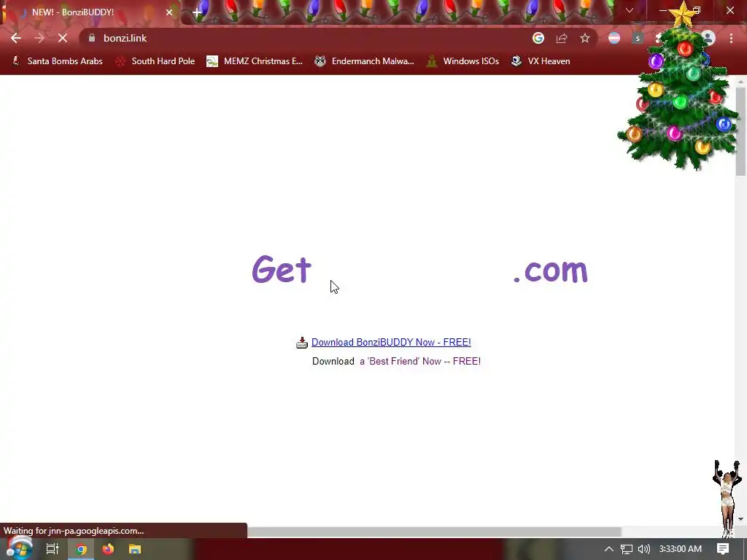This screenshot has width=747, height=560.
Task: Stop loading the page
Action: coord(63,38)
